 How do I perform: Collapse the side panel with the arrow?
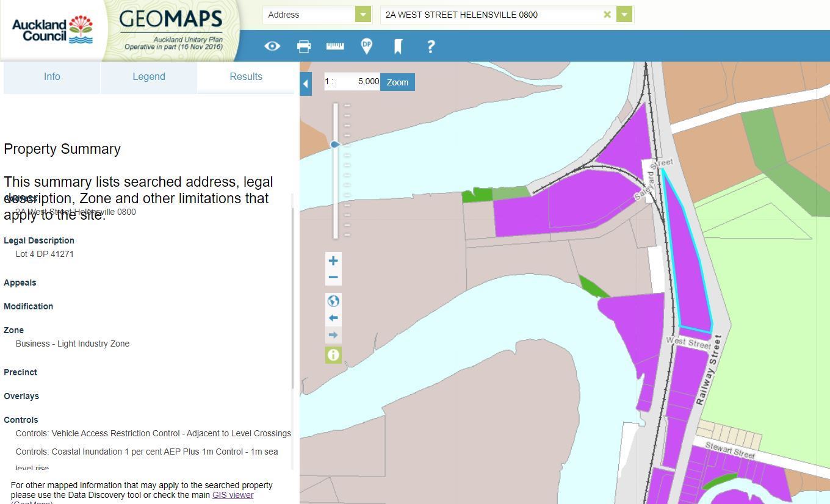[306, 84]
